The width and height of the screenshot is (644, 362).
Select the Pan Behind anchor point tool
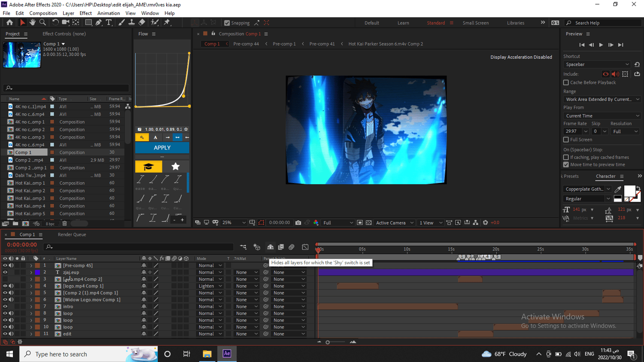(x=76, y=22)
